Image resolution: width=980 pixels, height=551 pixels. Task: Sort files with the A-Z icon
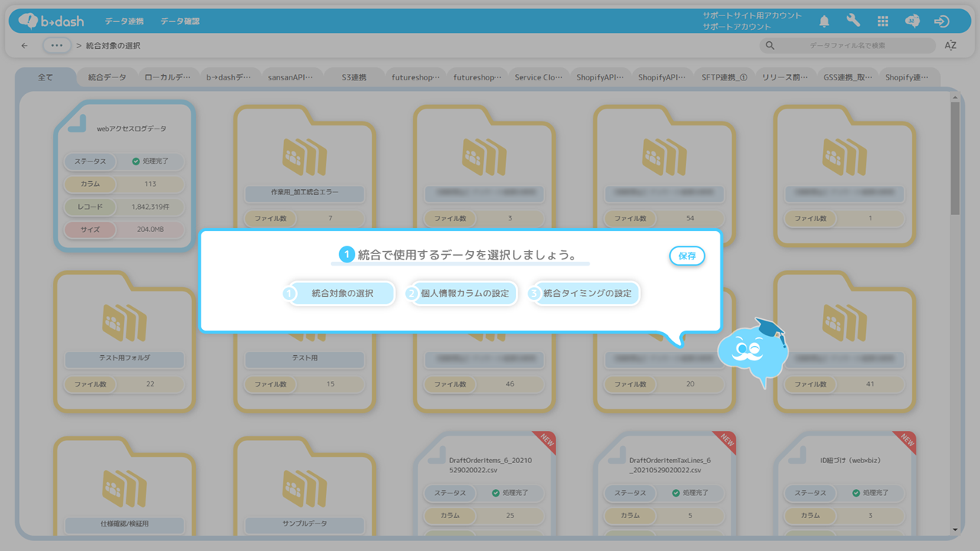[x=950, y=46]
